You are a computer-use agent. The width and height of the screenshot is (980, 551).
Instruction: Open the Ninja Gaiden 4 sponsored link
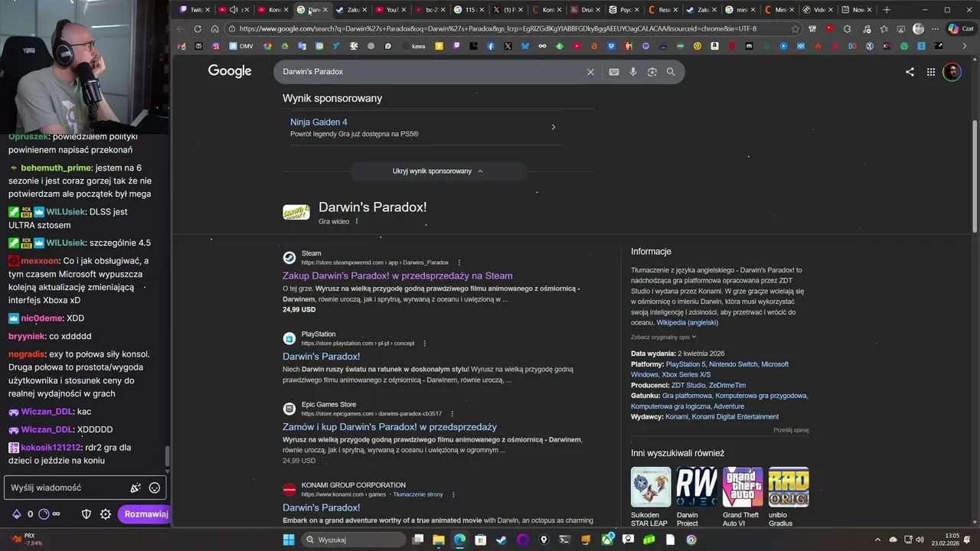tap(318, 122)
